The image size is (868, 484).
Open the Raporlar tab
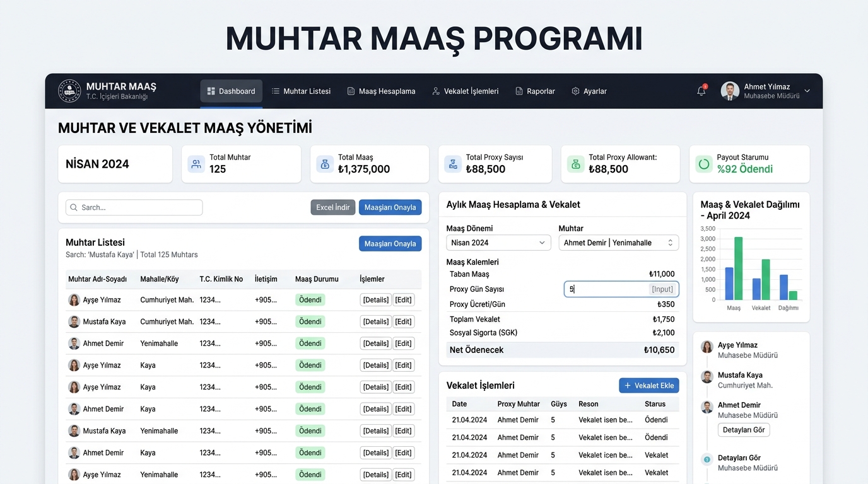coord(535,91)
